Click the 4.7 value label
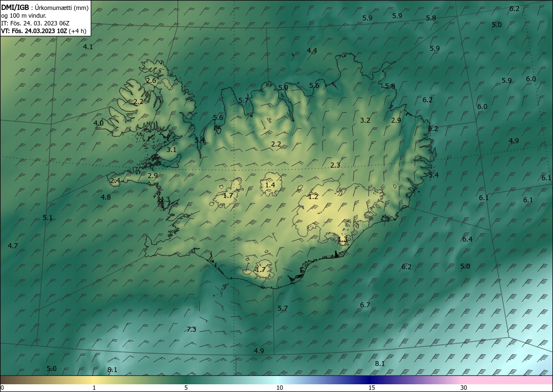The height and width of the screenshot is (392, 553). coord(13,245)
